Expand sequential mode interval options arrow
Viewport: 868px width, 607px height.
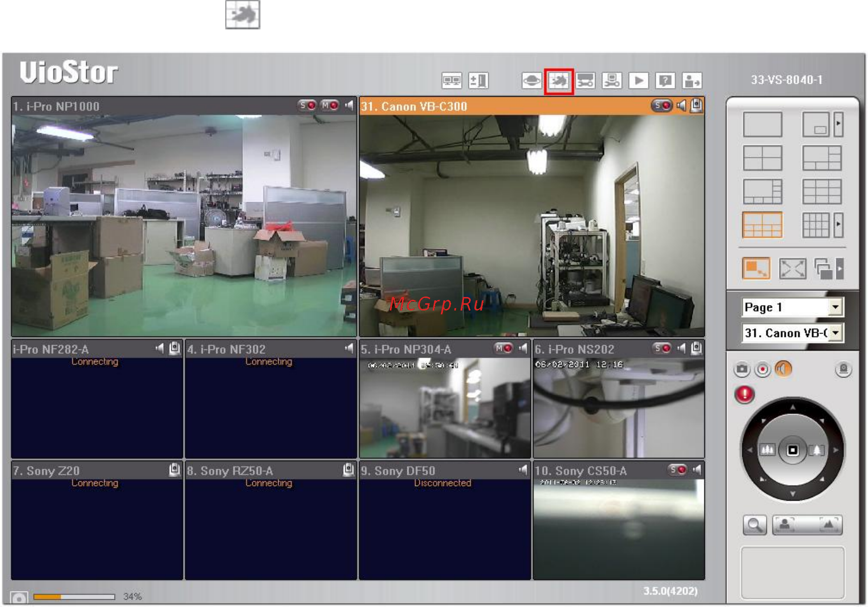point(840,269)
